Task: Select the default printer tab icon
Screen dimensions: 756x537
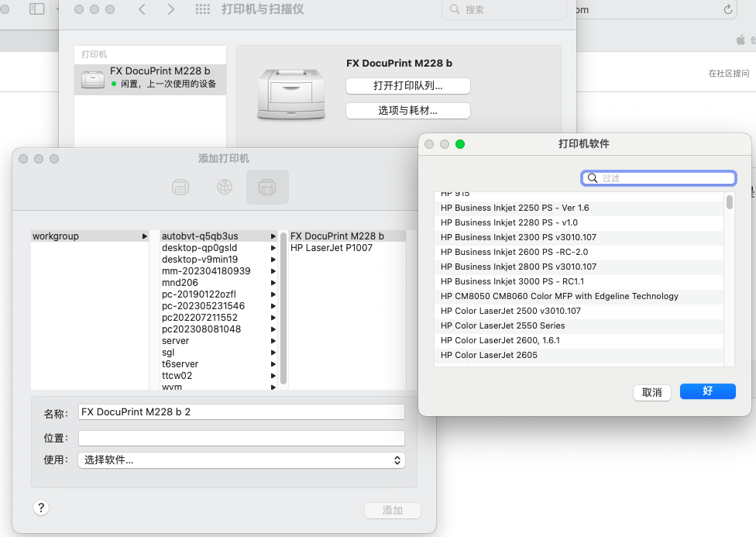Action: pyautogui.click(x=180, y=187)
